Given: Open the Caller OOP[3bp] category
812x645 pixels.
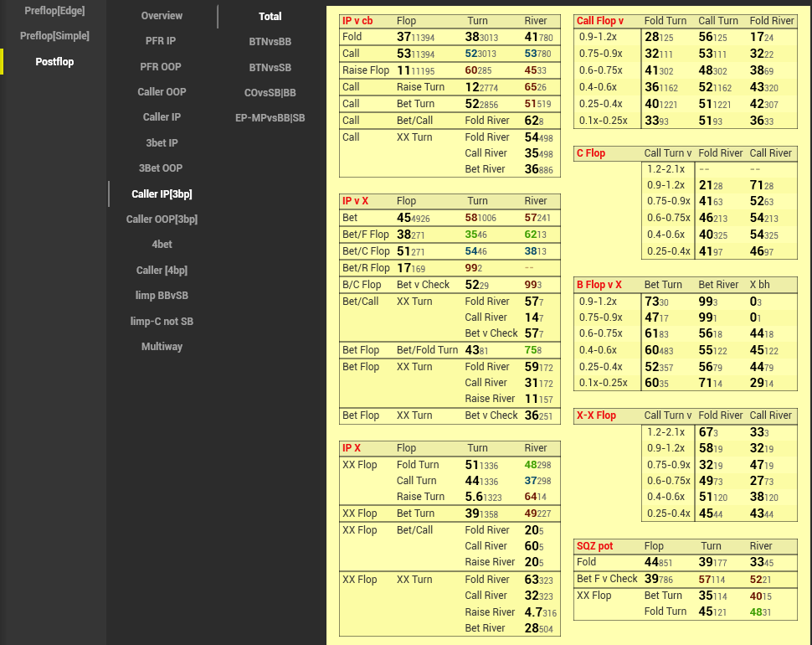Looking at the screenshot, I should (162, 219).
